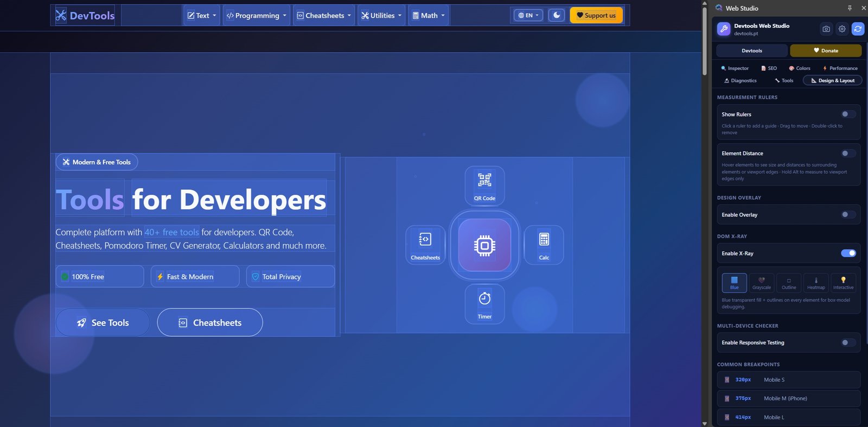Click the Donate button
Viewport: 868px width, 427px height.
(x=826, y=50)
